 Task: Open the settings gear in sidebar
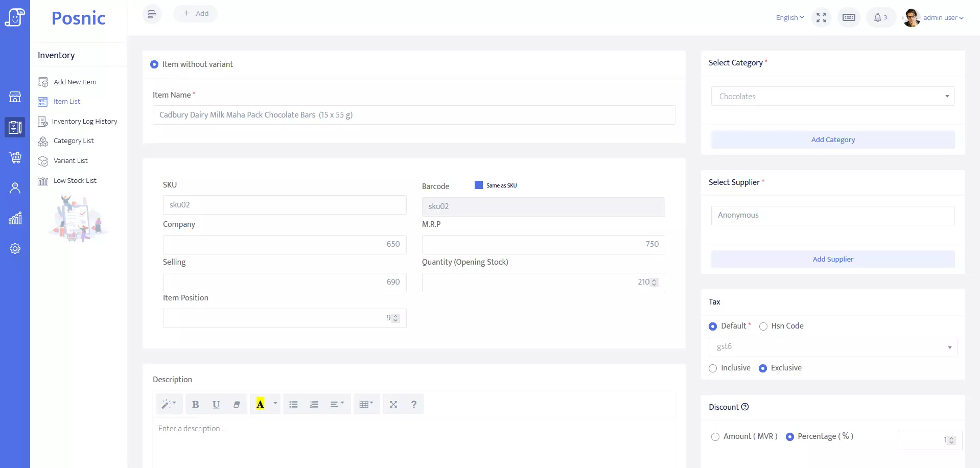pyautogui.click(x=15, y=249)
